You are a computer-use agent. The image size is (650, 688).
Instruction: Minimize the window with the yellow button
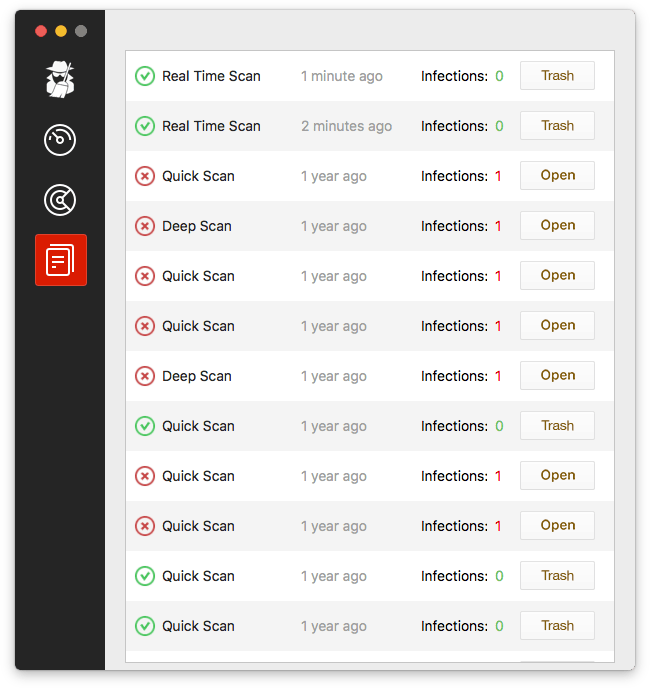(x=61, y=31)
